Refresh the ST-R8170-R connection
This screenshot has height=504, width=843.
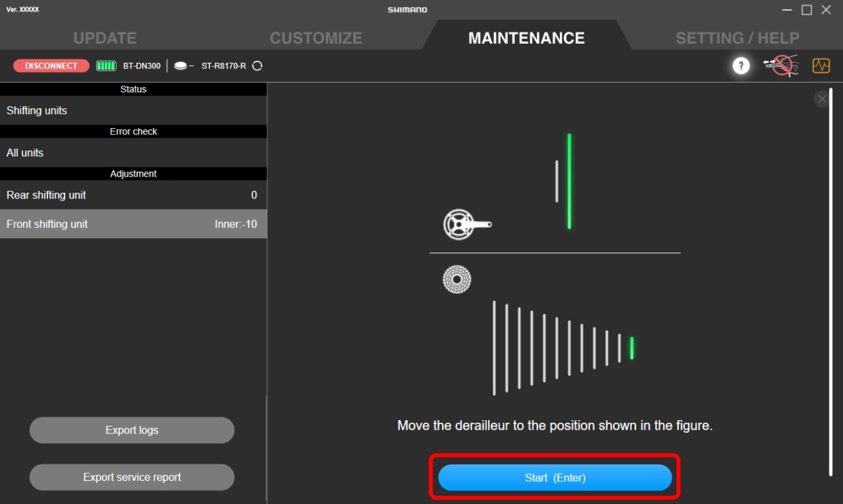coord(257,65)
